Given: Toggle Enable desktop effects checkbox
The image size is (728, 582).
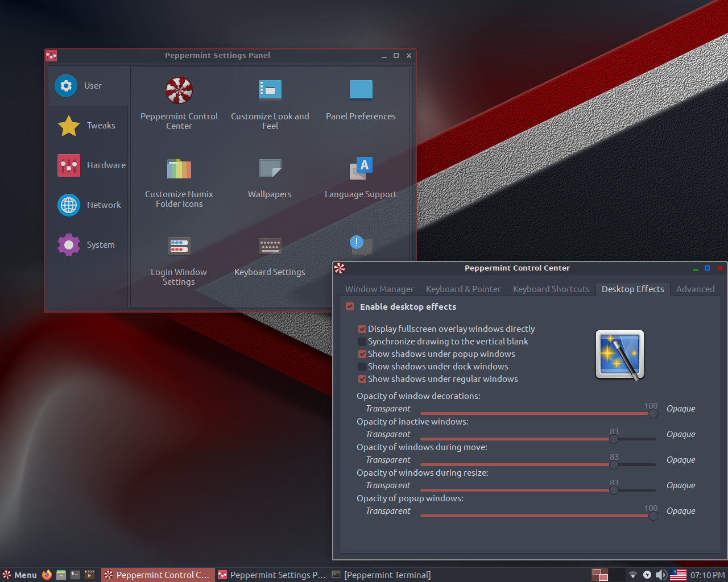Looking at the screenshot, I should pos(350,306).
